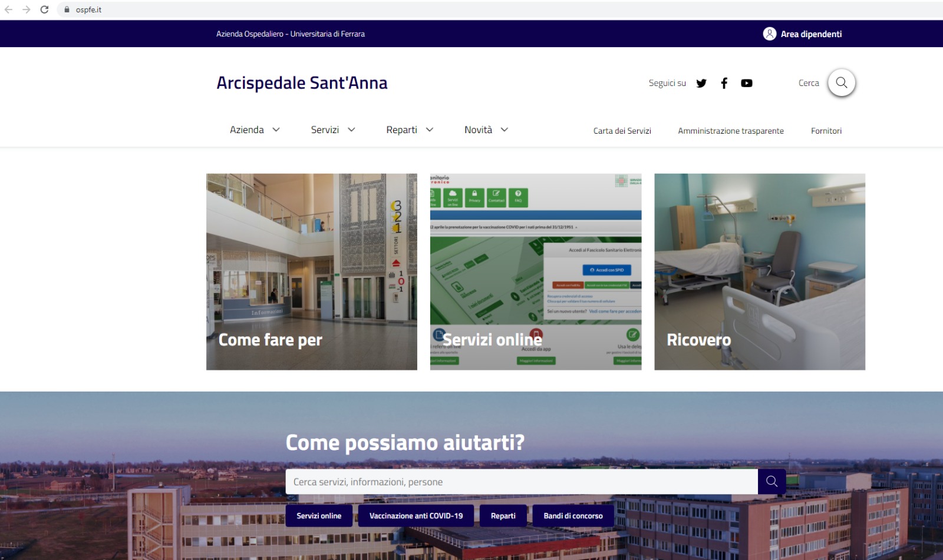Open the YouTube social link icon

[x=747, y=83]
